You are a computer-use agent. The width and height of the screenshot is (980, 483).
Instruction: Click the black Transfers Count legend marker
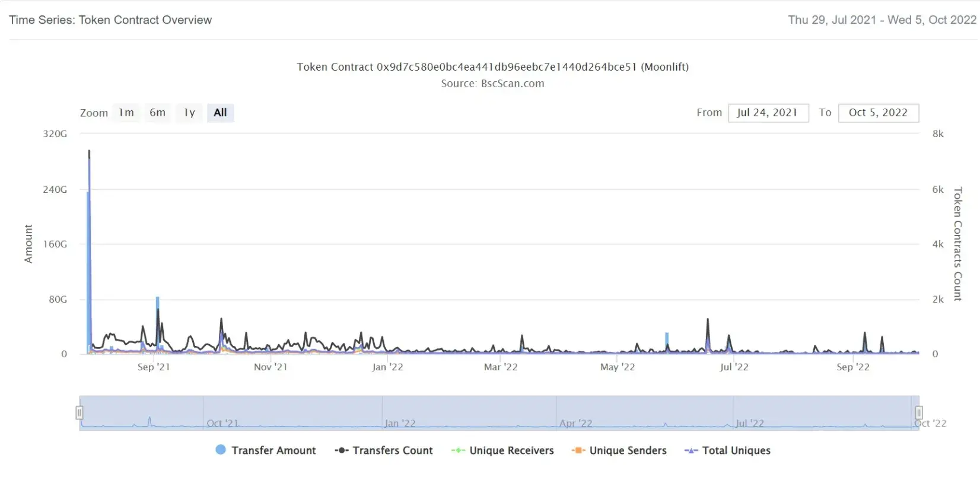(341, 450)
